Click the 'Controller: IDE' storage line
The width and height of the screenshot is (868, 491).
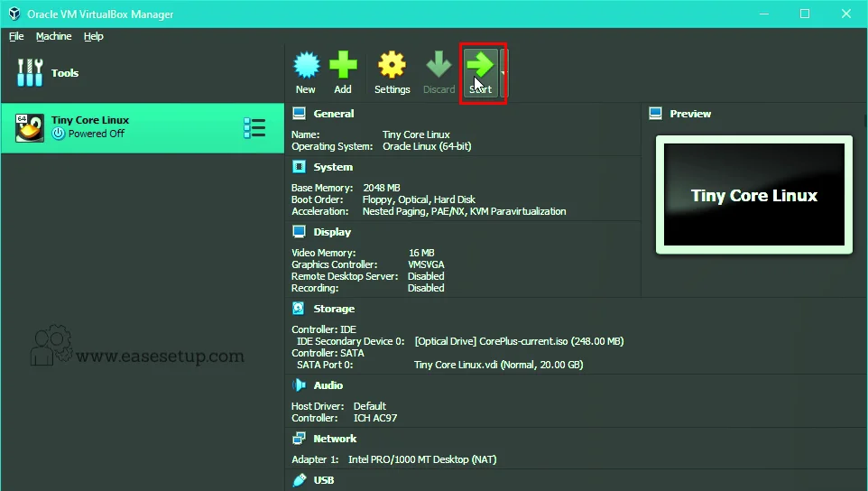324,329
